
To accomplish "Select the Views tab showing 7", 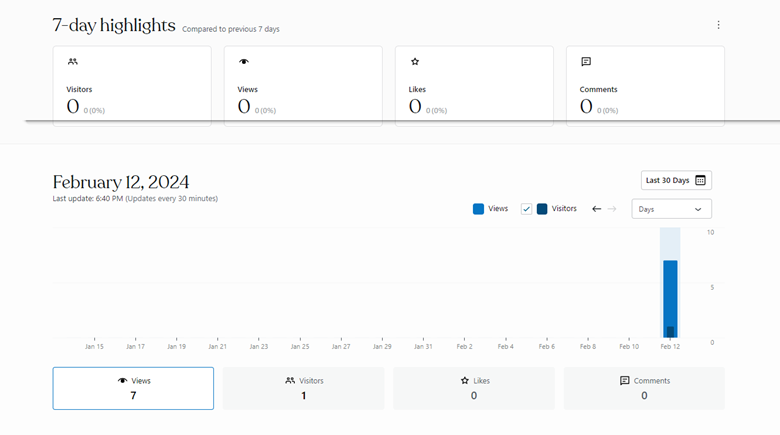I will [133, 389].
